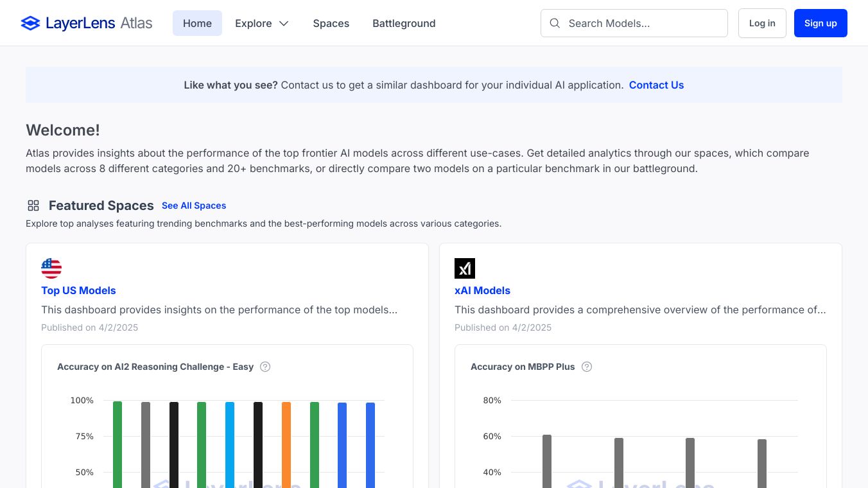Open the Battleground page
Viewport: 868px width, 488px height.
(x=404, y=24)
